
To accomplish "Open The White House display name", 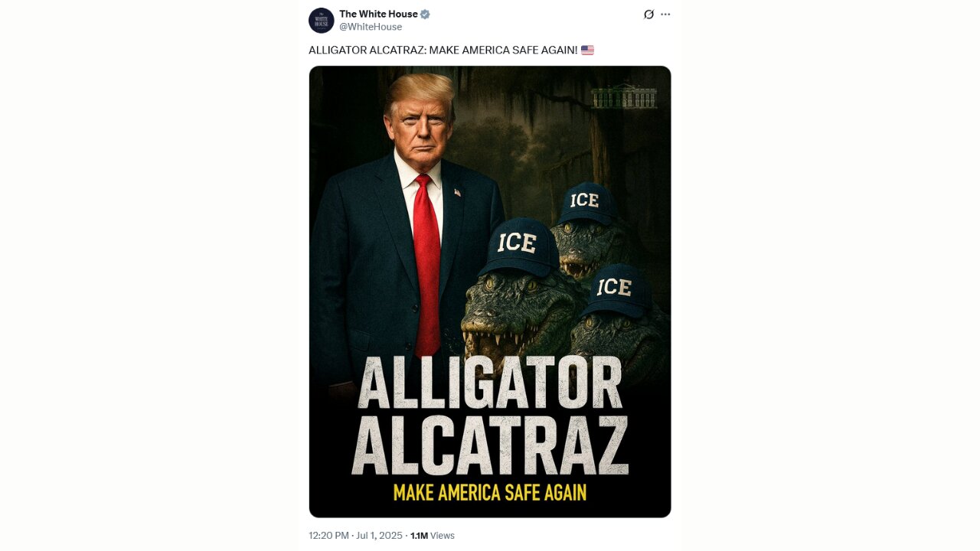I will coord(378,14).
